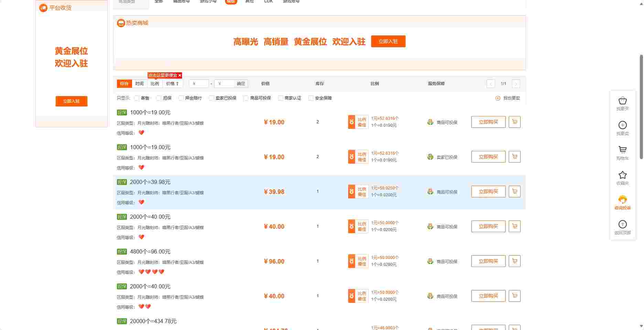Sort listings by 比例
Viewport: 644px width, 330px height.
[x=155, y=84]
